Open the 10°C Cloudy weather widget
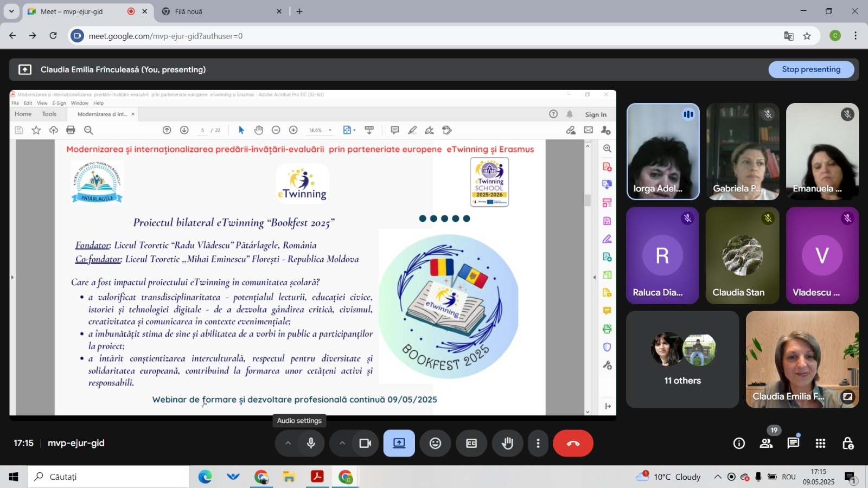The height and width of the screenshot is (488, 868). click(669, 477)
